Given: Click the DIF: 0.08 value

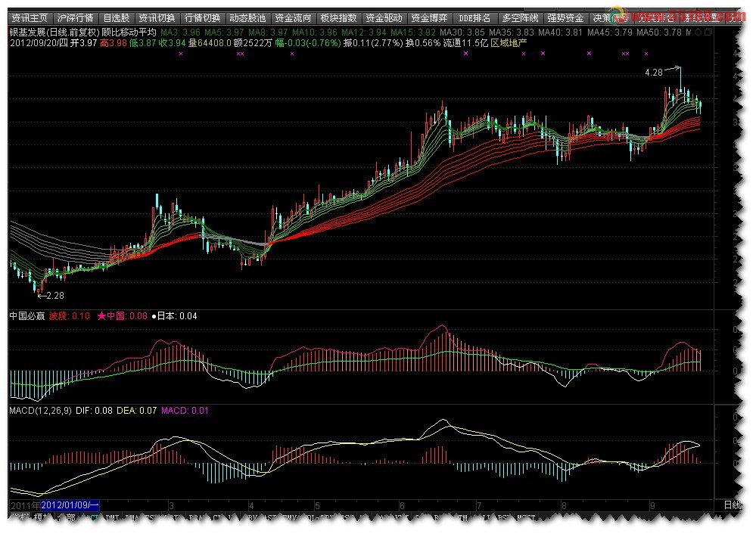Looking at the screenshot, I should (x=94, y=411).
